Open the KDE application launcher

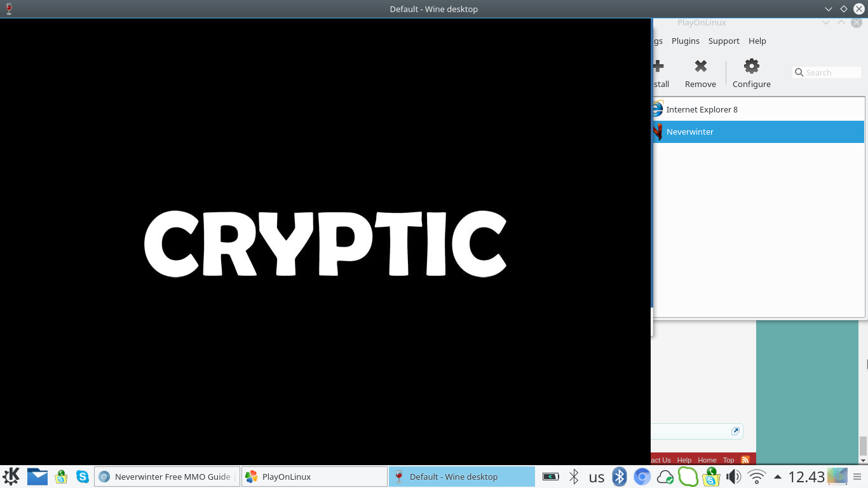point(11,477)
